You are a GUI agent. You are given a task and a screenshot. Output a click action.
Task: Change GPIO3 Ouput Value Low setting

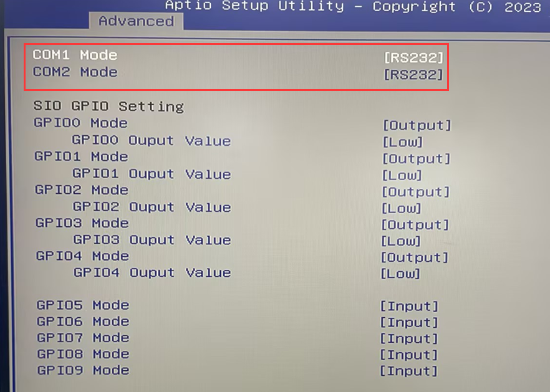(401, 241)
